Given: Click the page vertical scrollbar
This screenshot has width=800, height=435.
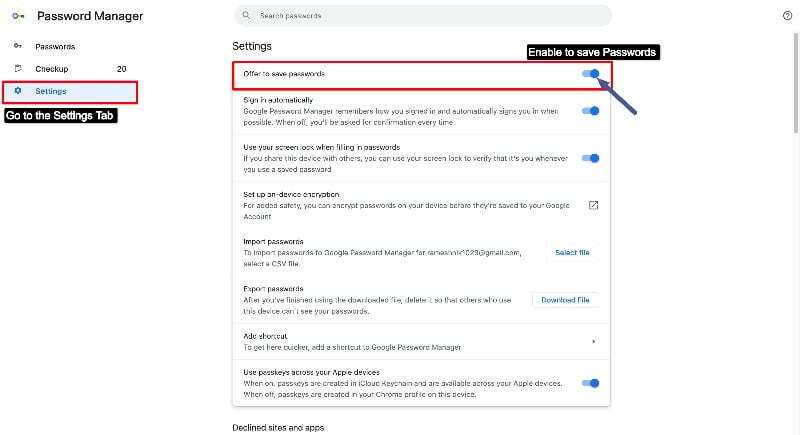Looking at the screenshot, I should [x=796, y=83].
